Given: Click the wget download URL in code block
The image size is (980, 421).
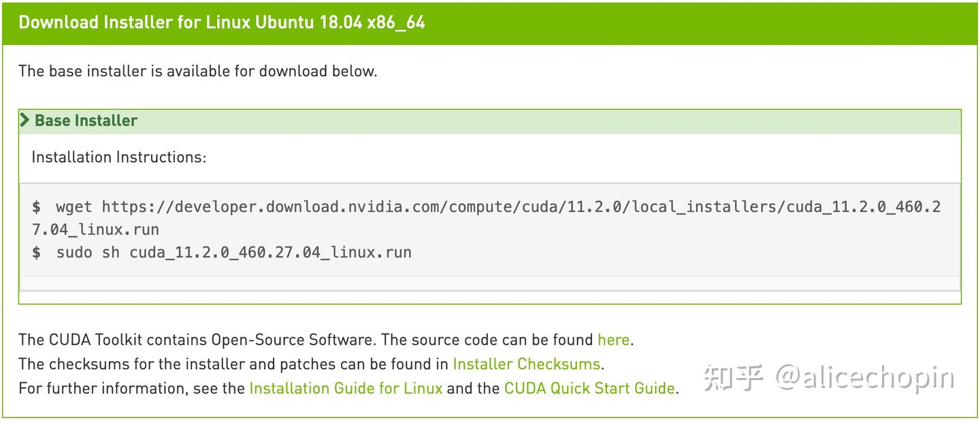Looking at the screenshot, I should [x=476, y=206].
